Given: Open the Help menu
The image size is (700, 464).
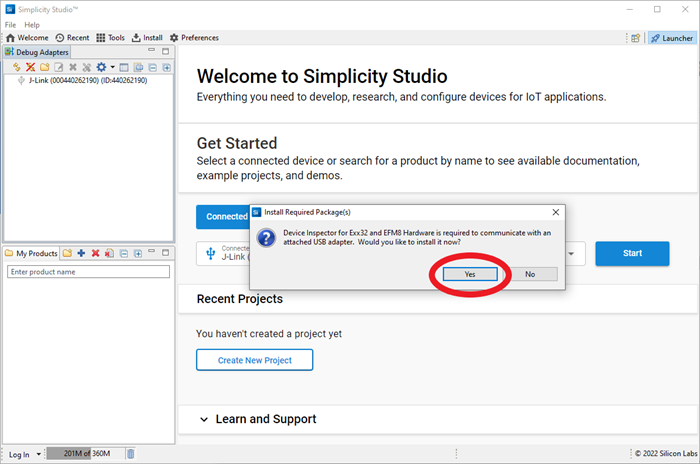Looking at the screenshot, I should click(32, 25).
